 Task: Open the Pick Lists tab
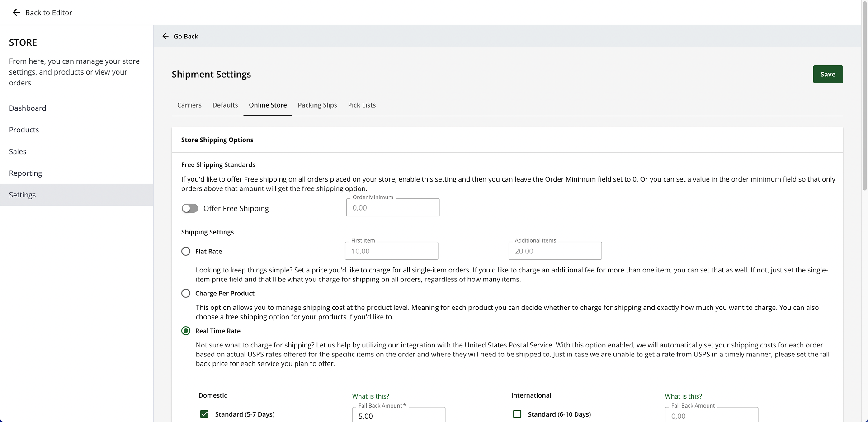point(362,105)
